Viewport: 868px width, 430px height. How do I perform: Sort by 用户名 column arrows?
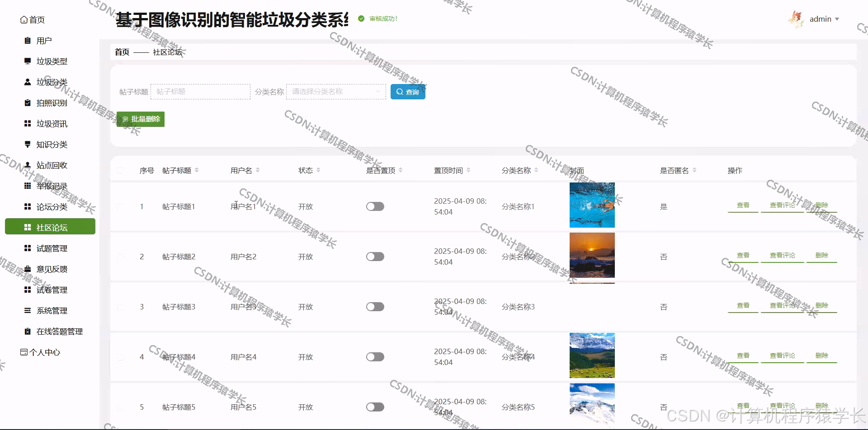point(258,170)
